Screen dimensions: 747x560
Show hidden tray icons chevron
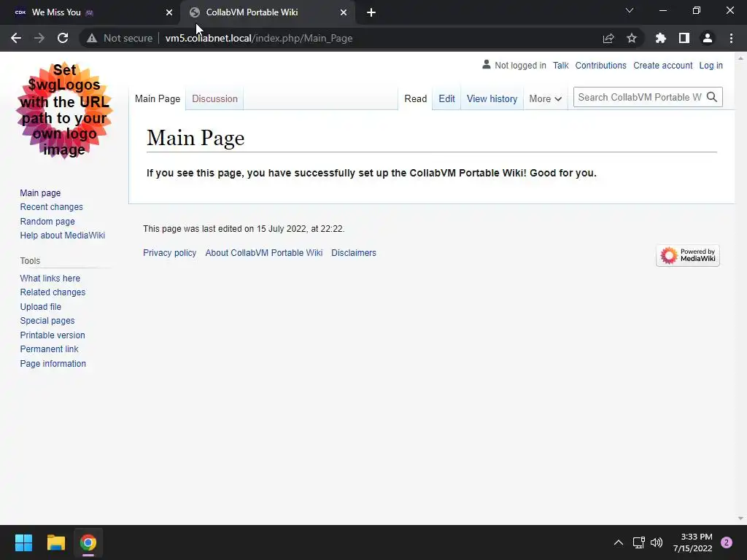(619, 542)
